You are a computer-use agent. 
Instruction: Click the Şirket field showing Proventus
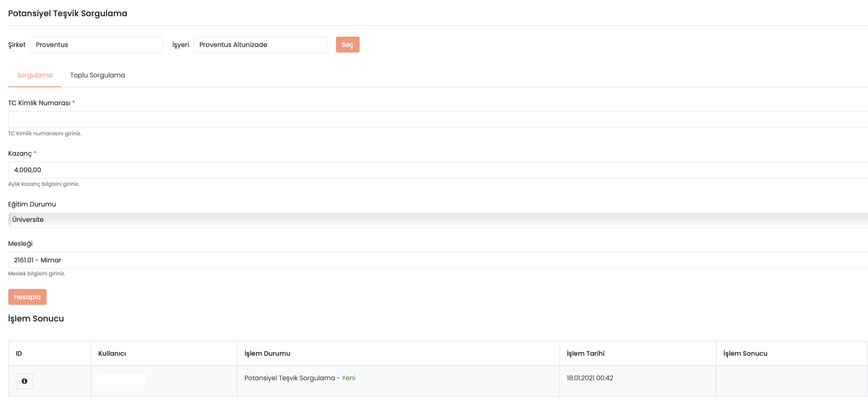tap(97, 45)
